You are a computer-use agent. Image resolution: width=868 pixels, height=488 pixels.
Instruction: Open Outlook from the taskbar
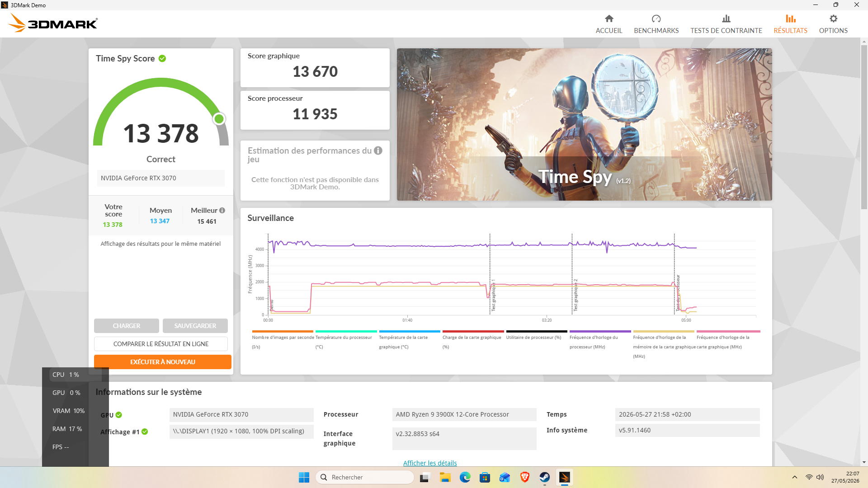505,477
